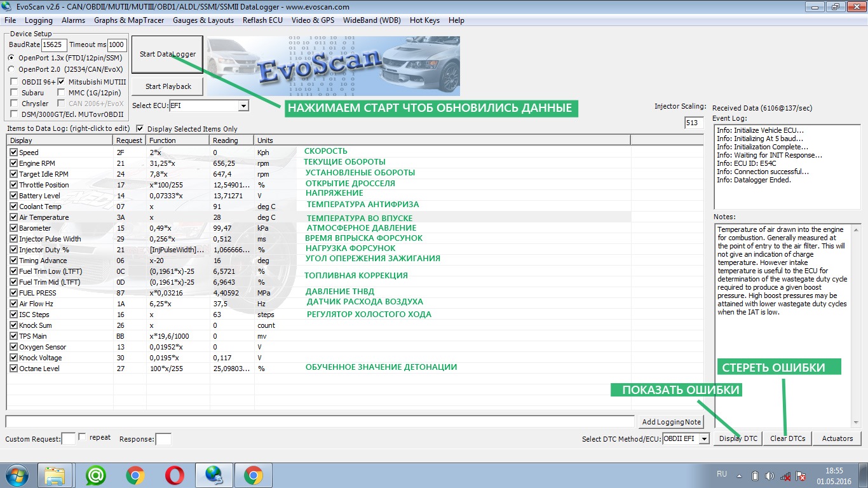Open the Hot Keys menu
Screen dimensions: 868x488
(424, 20)
